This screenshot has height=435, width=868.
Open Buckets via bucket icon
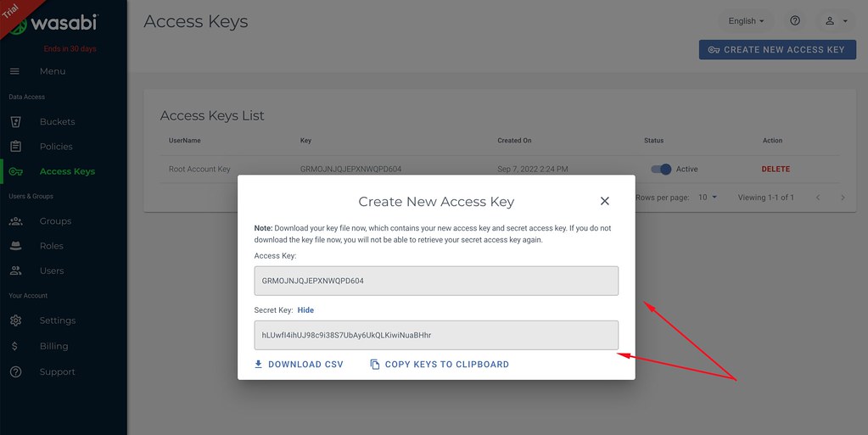(x=15, y=122)
